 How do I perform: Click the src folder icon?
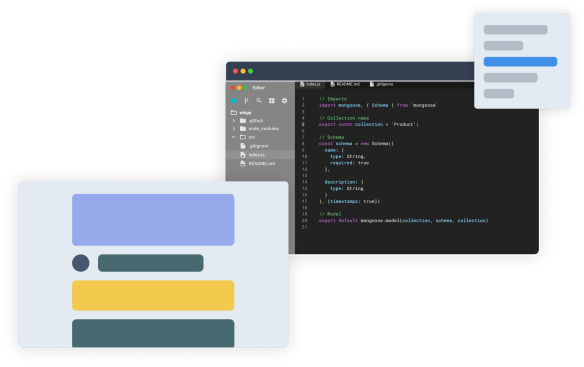[x=243, y=137]
